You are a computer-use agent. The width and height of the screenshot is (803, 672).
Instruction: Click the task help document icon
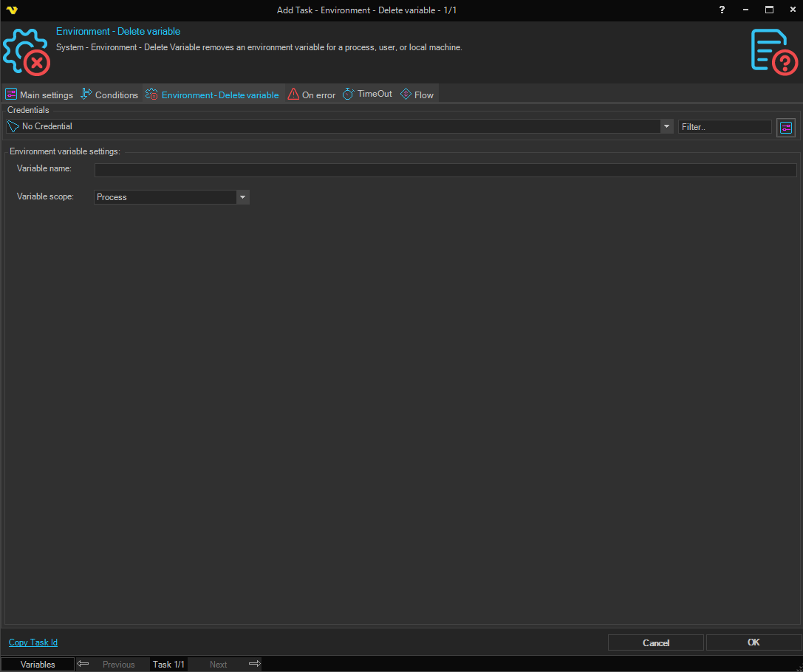pos(773,52)
